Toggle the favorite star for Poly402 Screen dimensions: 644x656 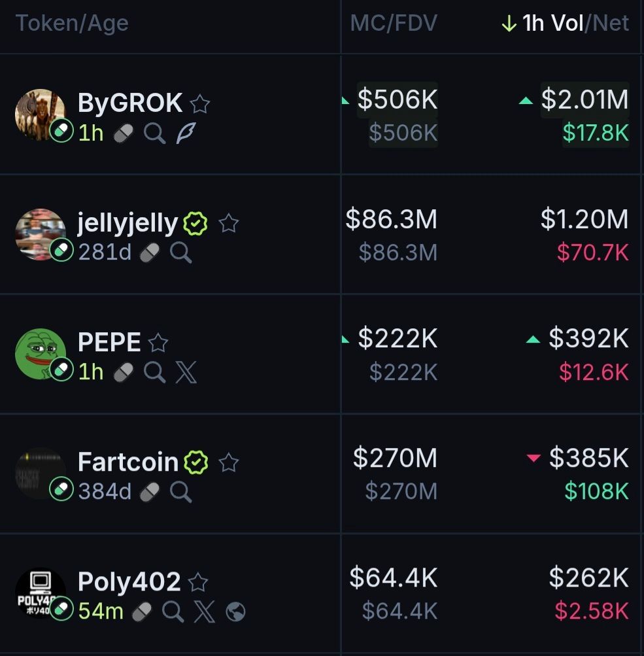click(x=197, y=582)
